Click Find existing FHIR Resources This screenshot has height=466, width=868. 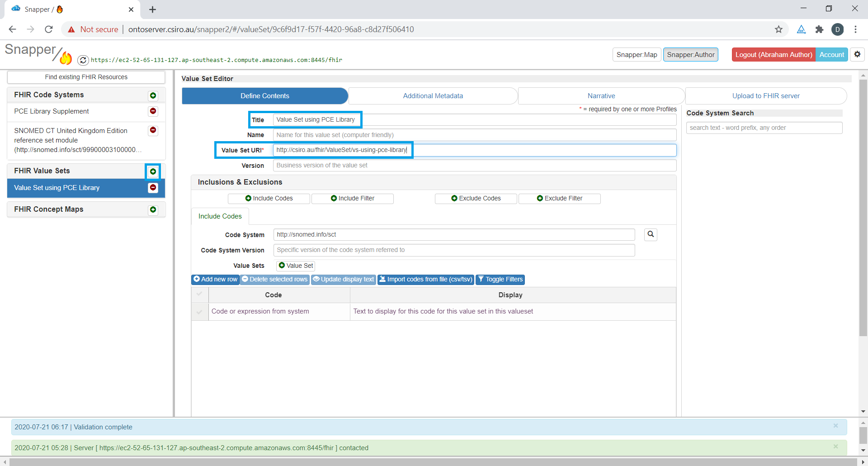(86, 77)
